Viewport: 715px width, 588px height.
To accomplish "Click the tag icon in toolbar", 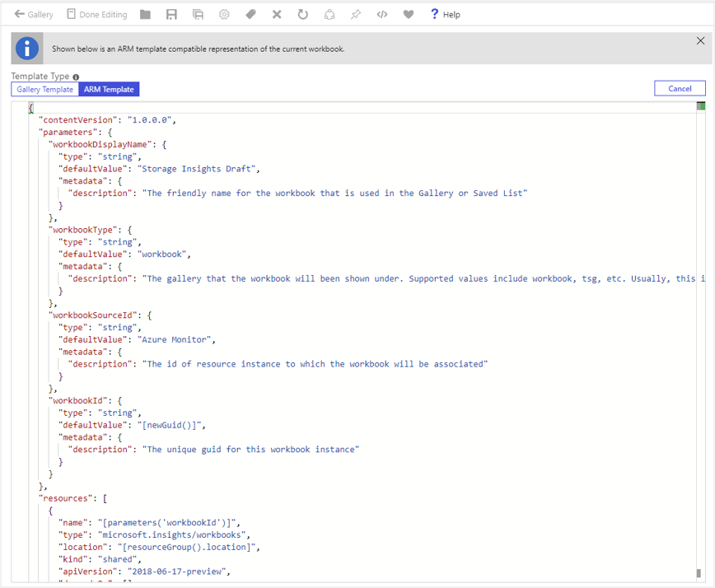I will (250, 15).
